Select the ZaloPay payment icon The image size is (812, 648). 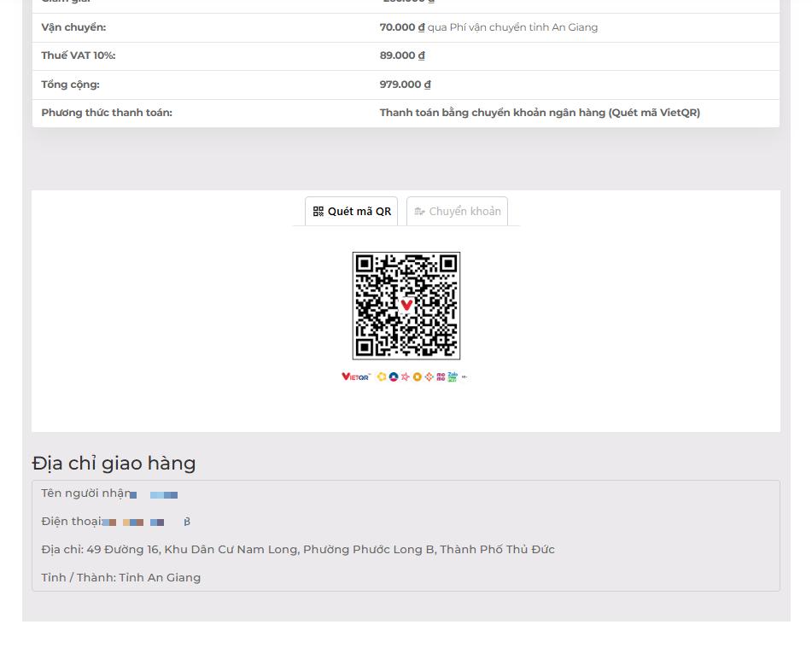(x=451, y=376)
